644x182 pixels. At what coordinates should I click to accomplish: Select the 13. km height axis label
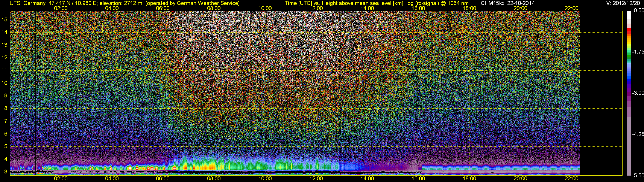pyautogui.click(x=5, y=45)
